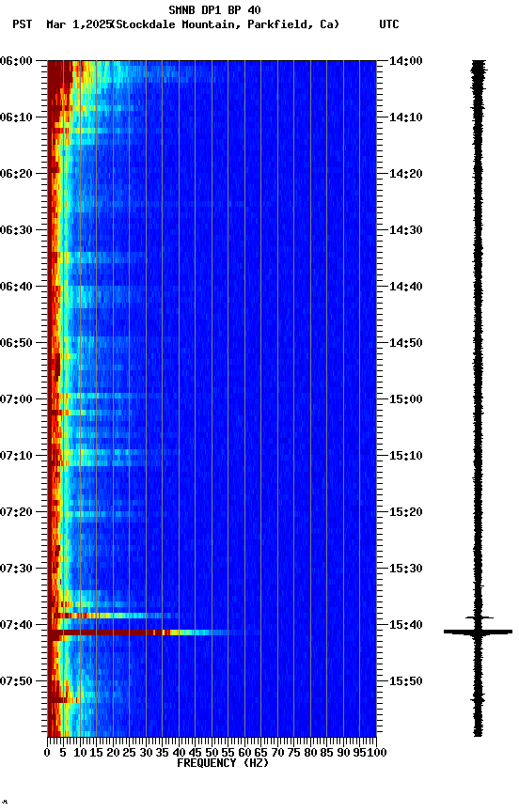Click the "PST" timezone label
519x812 pixels.
[x=23, y=24]
